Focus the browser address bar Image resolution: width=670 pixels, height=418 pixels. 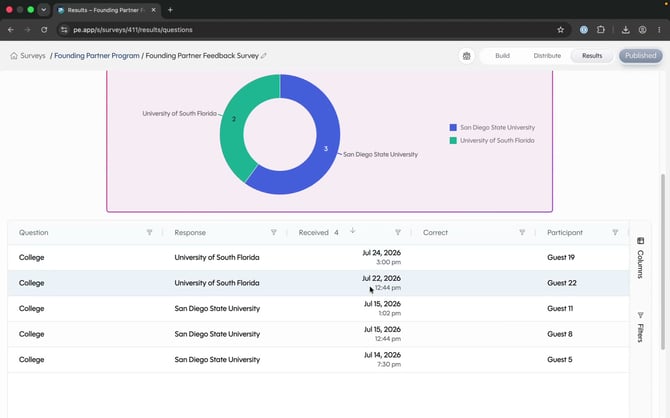pyautogui.click(x=308, y=30)
